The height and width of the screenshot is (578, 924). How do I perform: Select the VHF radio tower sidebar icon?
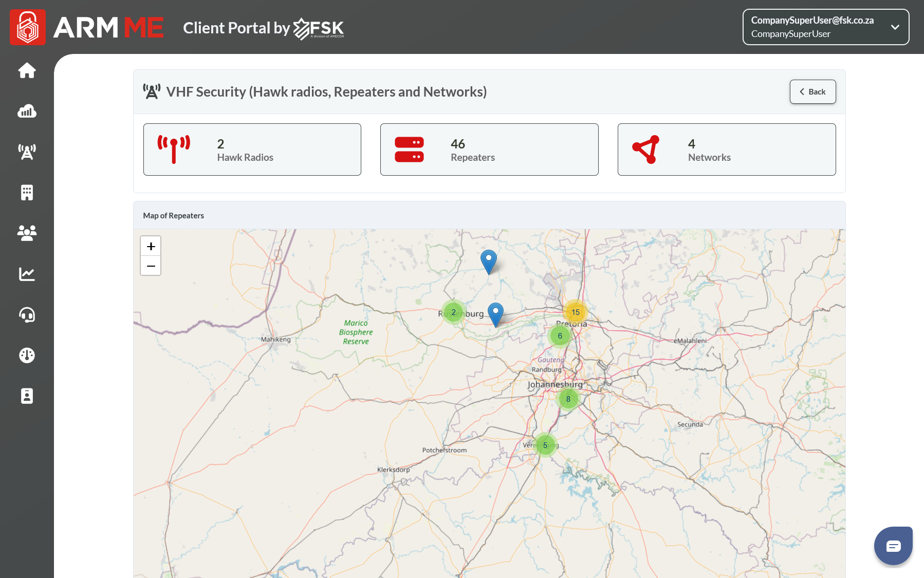(27, 152)
